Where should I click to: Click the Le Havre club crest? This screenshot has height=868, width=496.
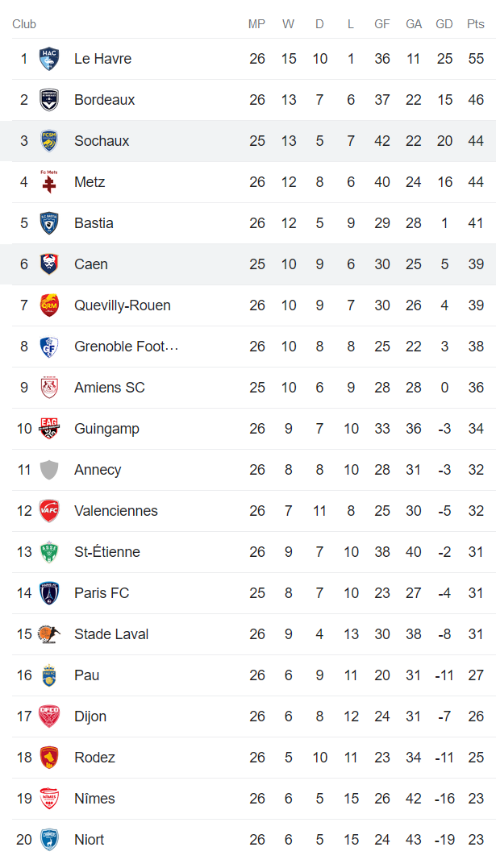coord(49,59)
